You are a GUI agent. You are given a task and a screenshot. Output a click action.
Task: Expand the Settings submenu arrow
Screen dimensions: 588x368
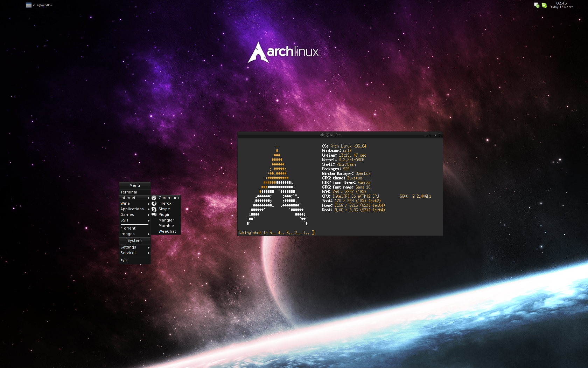click(149, 247)
